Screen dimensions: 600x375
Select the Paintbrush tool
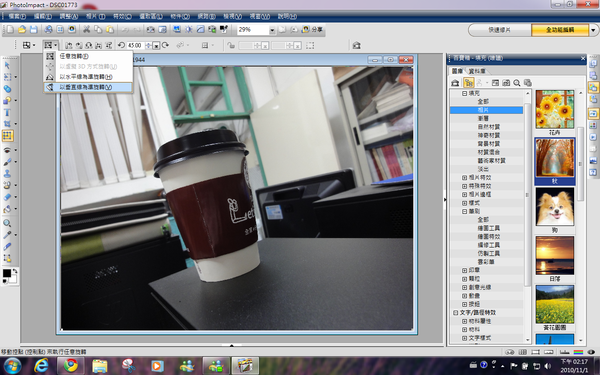coord(7,162)
